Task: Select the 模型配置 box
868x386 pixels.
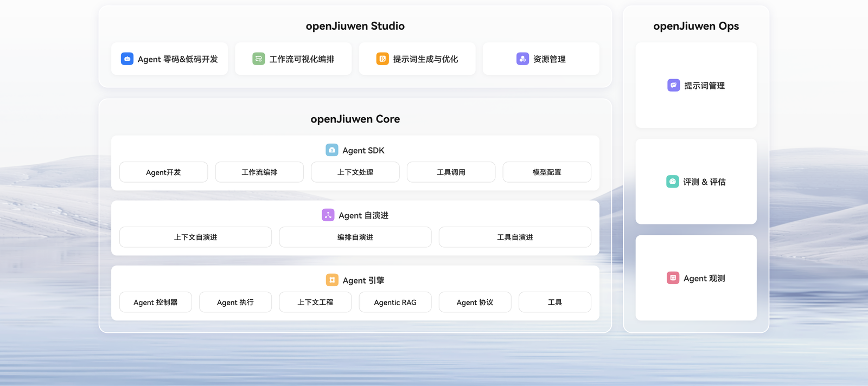Action: [547, 172]
